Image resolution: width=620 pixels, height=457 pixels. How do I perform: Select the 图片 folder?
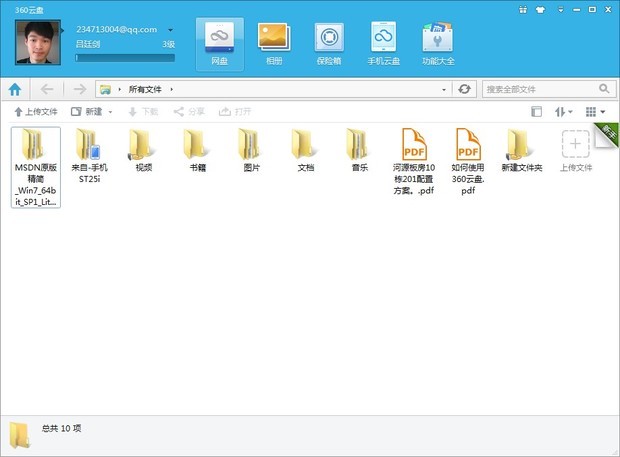251,150
